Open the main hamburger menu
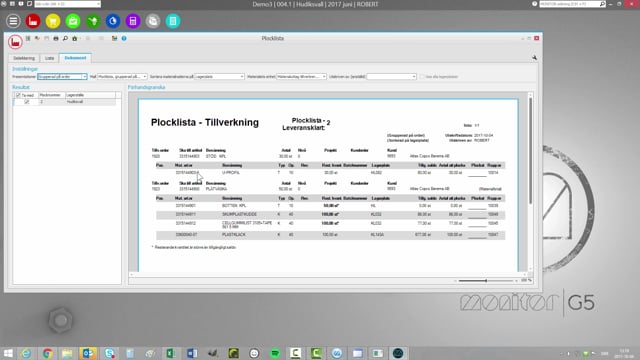 point(13,21)
